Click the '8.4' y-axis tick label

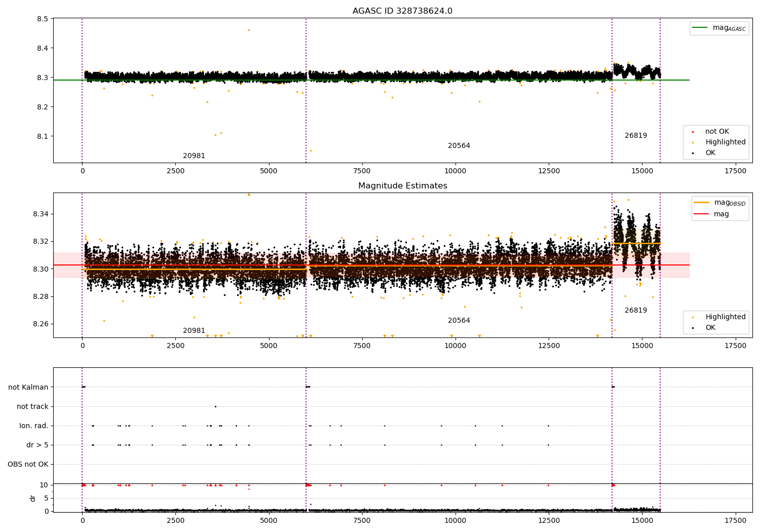43,48
